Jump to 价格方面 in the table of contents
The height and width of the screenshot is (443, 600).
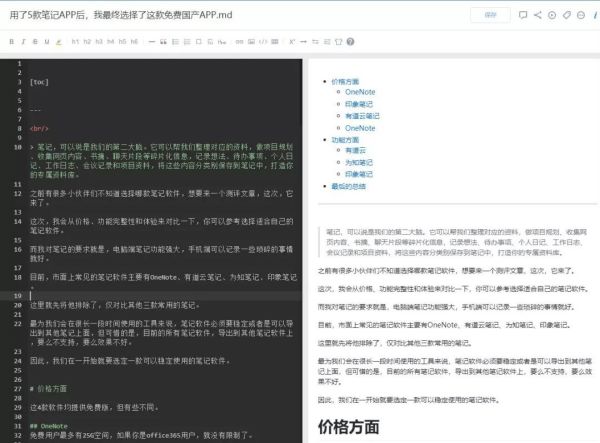click(x=345, y=81)
